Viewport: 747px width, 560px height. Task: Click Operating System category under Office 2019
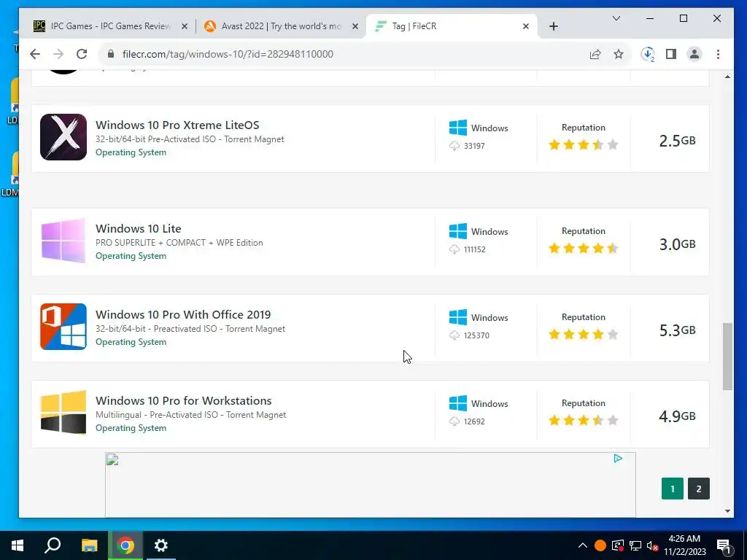point(131,342)
